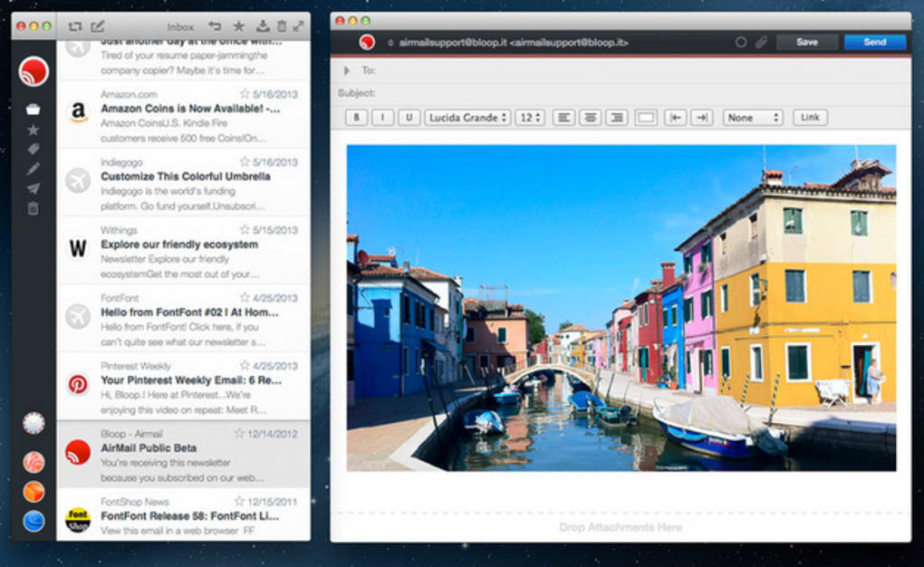Image resolution: width=924 pixels, height=567 pixels.
Task: Click the Link button in the formatting bar
Action: (810, 118)
